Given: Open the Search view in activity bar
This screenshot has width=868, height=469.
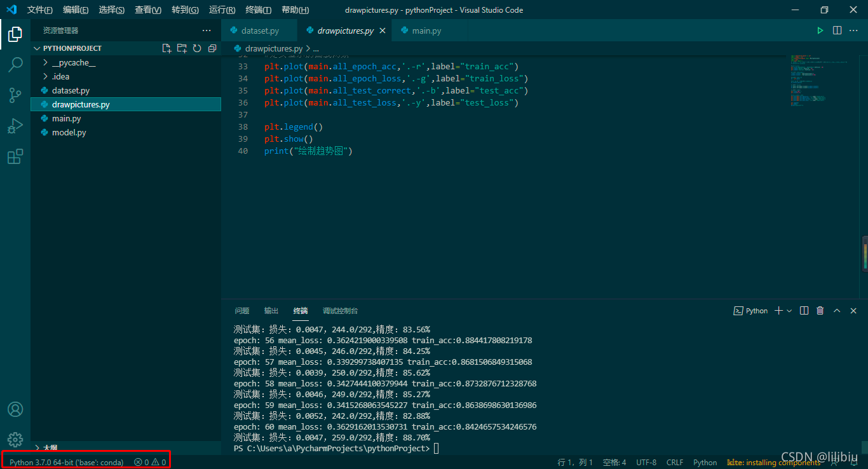Looking at the screenshot, I should click(x=15, y=64).
